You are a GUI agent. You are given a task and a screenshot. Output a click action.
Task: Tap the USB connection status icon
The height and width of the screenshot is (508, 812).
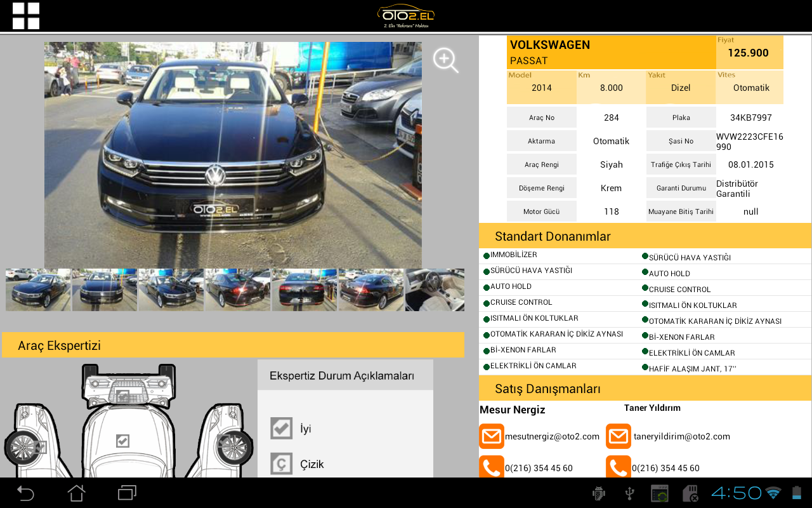pyautogui.click(x=629, y=493)
